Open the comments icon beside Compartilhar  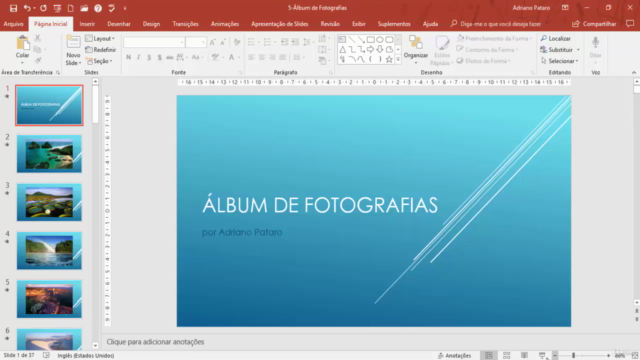(630, 24)
